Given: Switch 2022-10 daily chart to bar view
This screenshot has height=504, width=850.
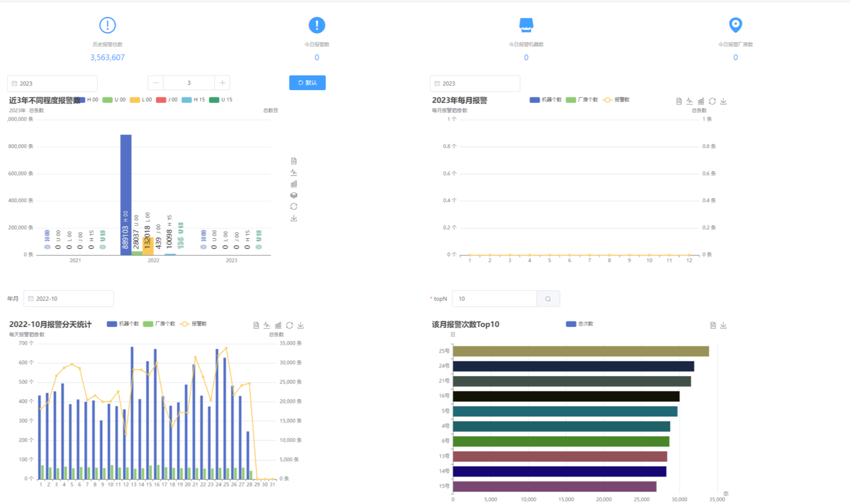Looking at the screenshot, I should 278,325.
